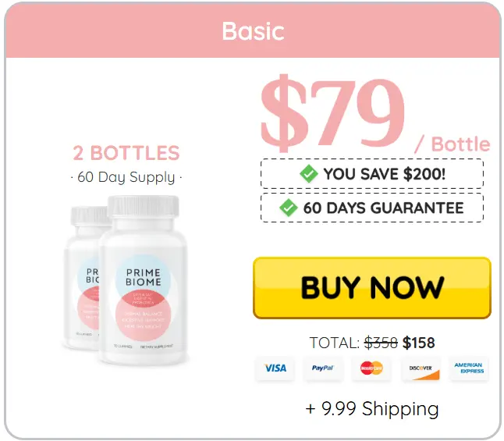Select the Visa payment icon

click(275, 368)
